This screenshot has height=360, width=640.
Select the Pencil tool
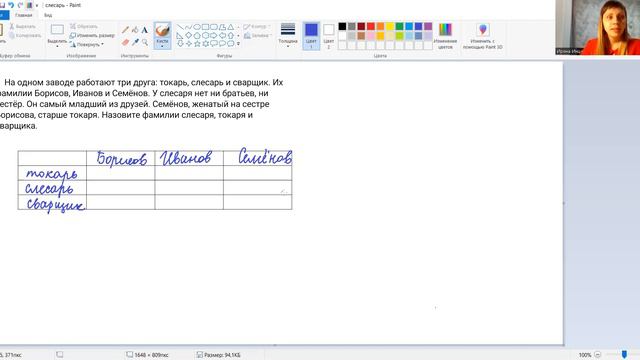(x=125, y=30)
